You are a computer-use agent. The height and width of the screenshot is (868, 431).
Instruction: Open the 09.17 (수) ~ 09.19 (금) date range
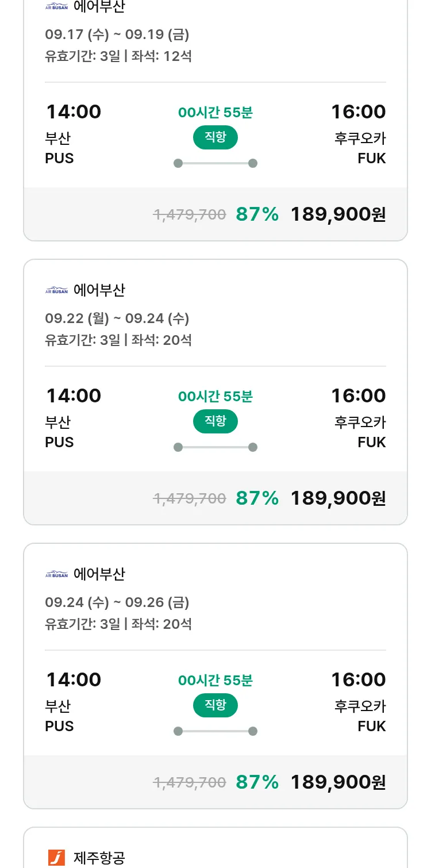[117, 34]
